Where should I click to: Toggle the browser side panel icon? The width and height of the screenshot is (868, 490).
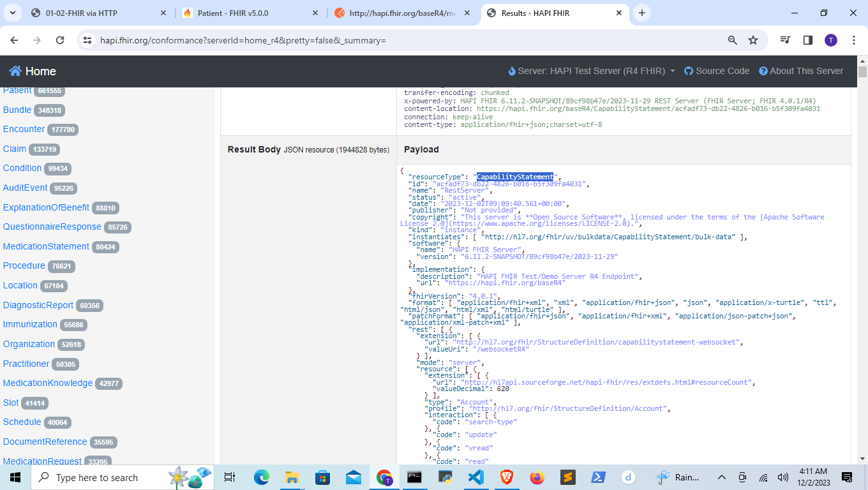click(x=808, y=40)
